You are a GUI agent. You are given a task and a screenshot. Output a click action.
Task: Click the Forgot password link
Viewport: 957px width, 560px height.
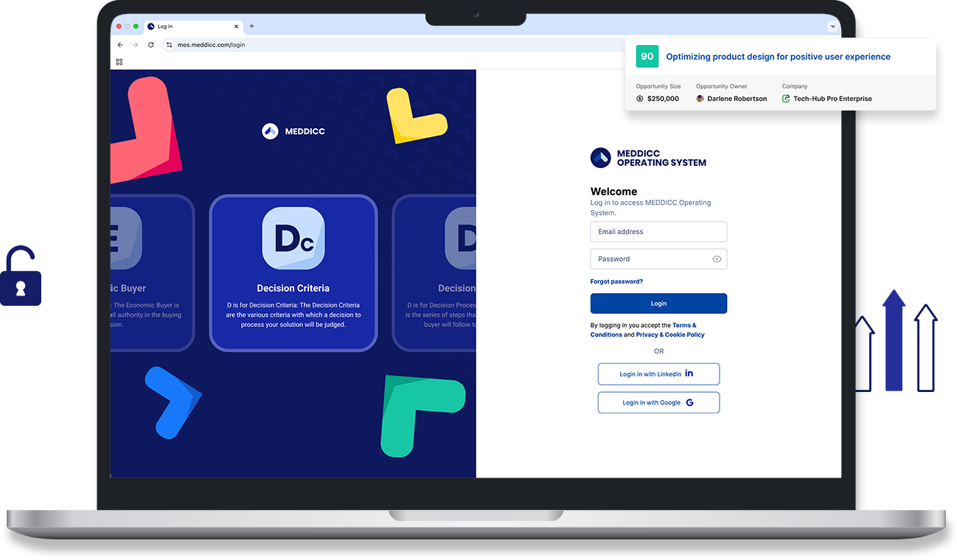click(616, 281)
